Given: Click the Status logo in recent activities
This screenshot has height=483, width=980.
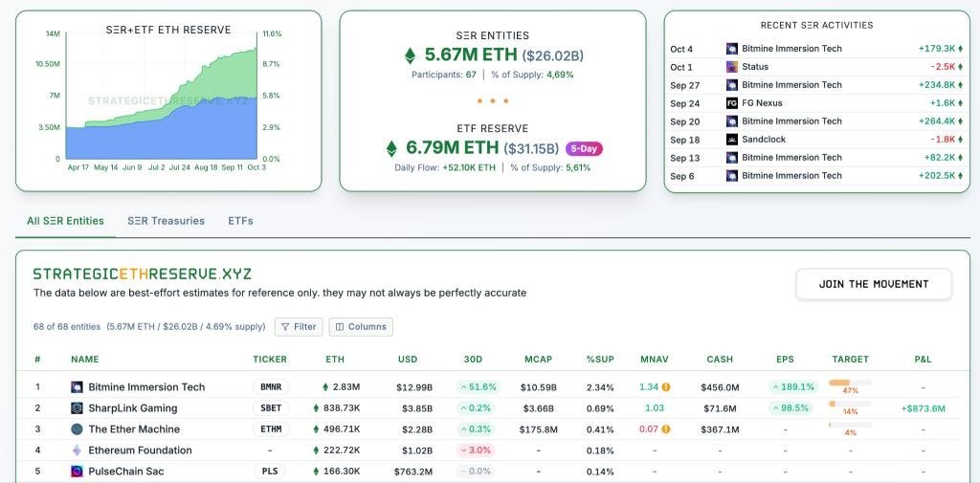Looking at the screenshot, I should click(732, 67).
